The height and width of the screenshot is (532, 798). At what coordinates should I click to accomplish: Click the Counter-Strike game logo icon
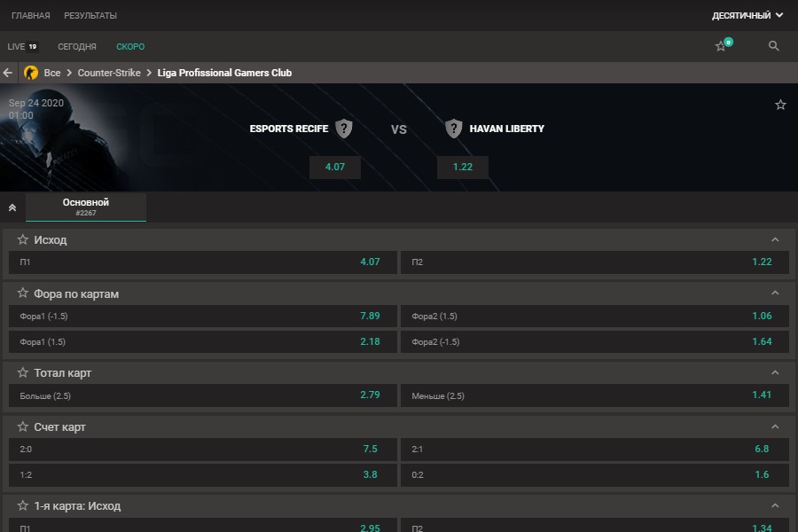coord(31,73)
